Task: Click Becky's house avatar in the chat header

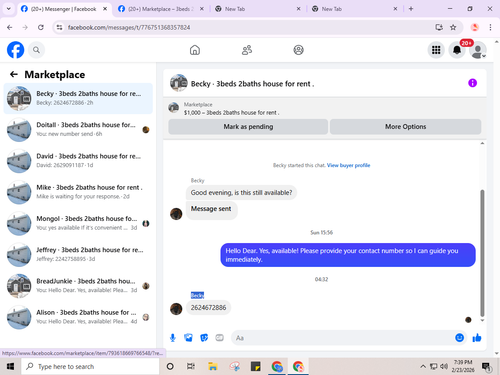Action: coord(179,83)
